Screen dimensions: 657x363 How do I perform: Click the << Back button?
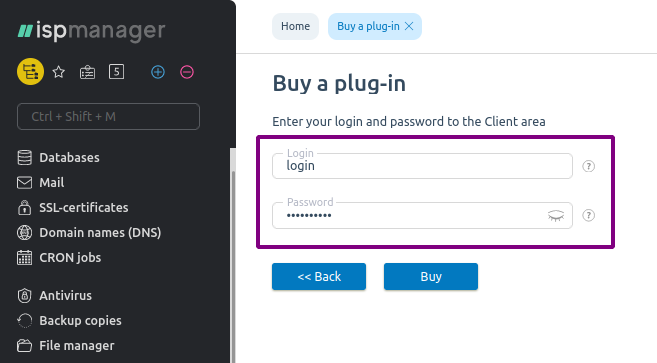pos(319,277)
